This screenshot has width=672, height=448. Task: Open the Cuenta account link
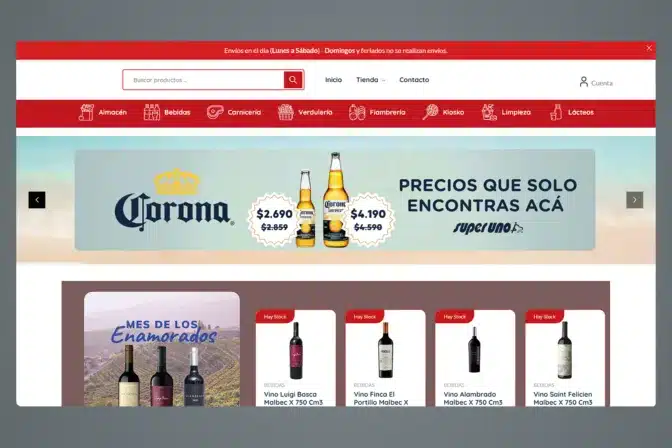602,83
